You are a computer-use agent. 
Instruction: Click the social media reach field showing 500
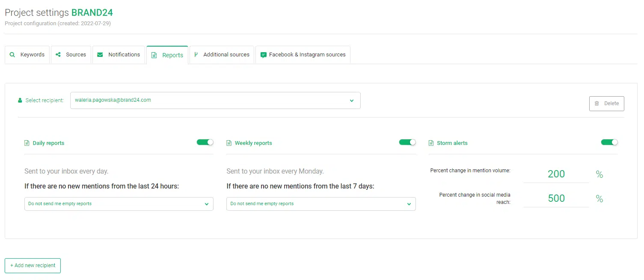click(x=556, y=198)
